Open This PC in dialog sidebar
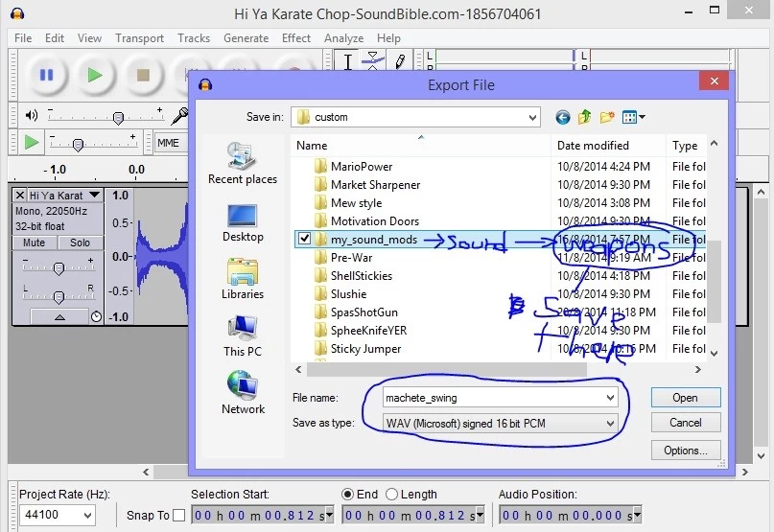The image size is (774, 532). point(243,336)
